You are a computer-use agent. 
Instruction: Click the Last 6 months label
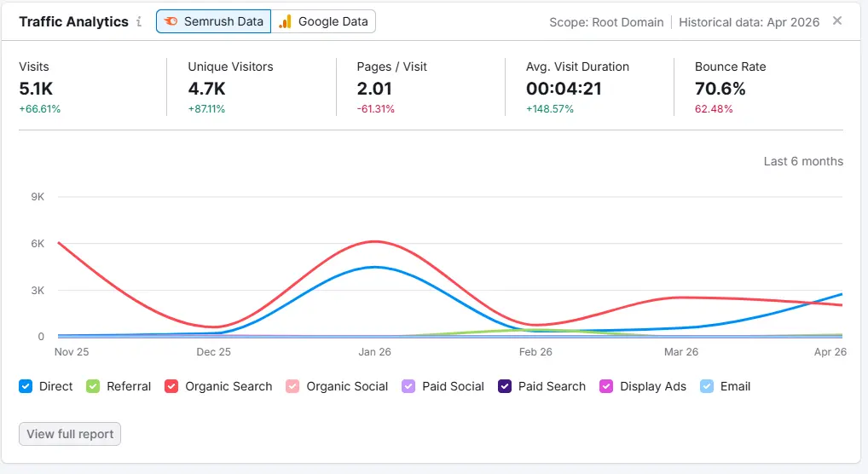(803, 161)
